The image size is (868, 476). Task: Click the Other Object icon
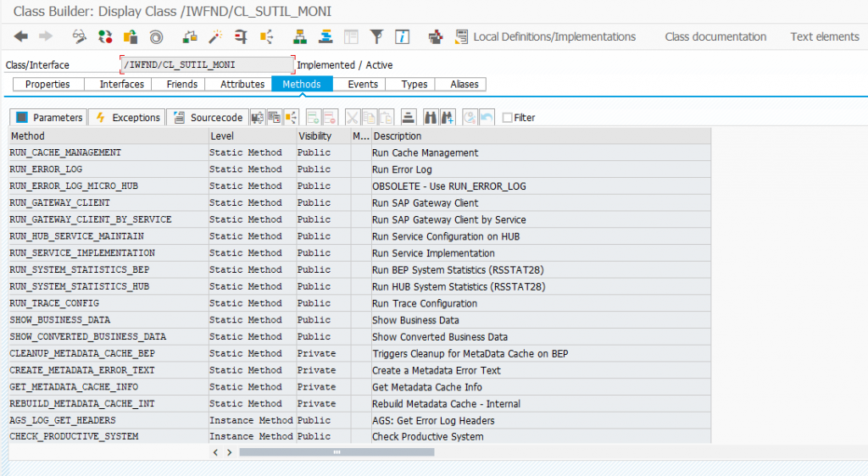(x=131, y=36)
